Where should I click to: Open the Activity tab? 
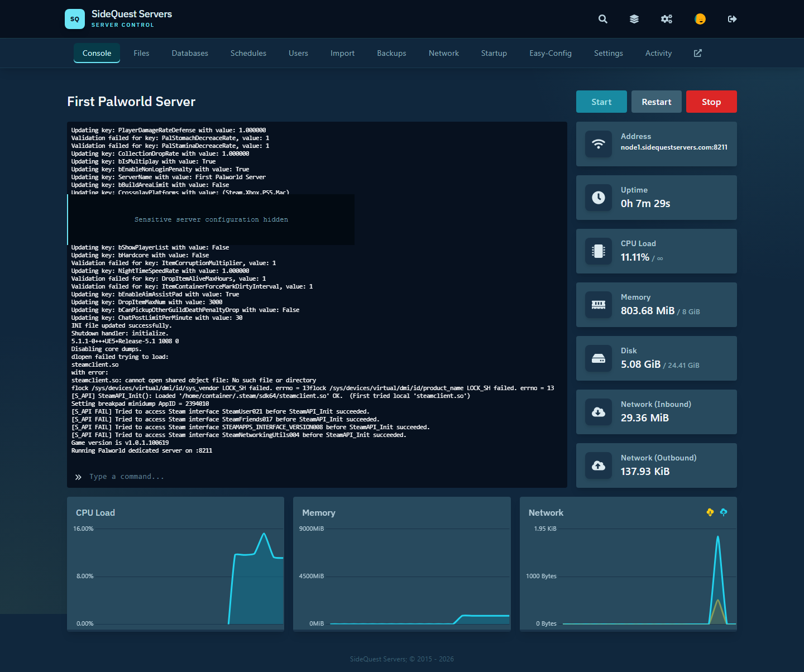click(658, 53)
